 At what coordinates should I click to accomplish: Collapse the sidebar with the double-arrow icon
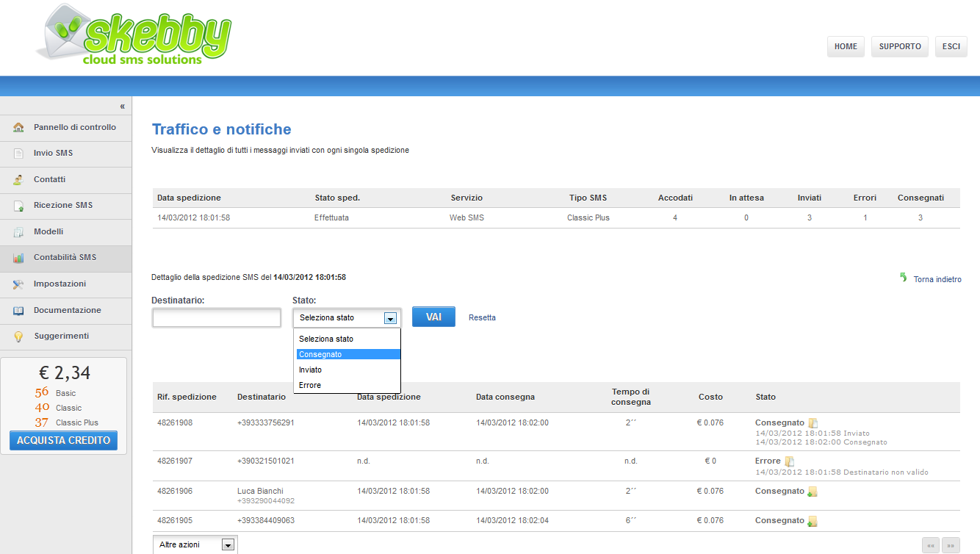(x=122, y=107)
